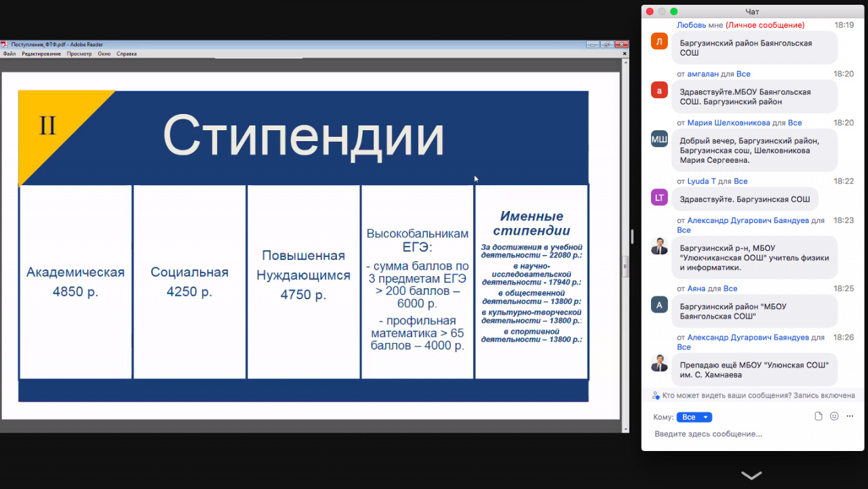Click the down chevron below the chat panel
This screenshot has width=868, height=489.
click(x=751, y=475)
